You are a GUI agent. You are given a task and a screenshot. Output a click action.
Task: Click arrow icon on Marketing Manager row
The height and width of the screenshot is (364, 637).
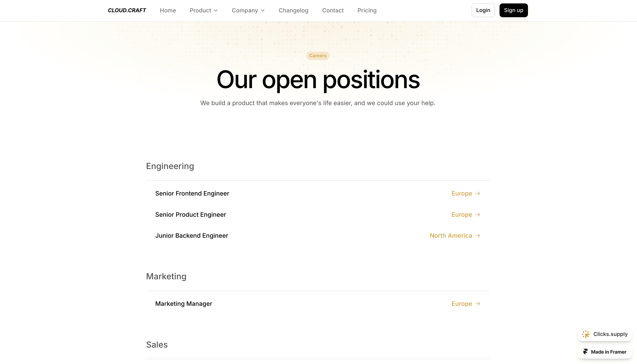tap(478, 304)
